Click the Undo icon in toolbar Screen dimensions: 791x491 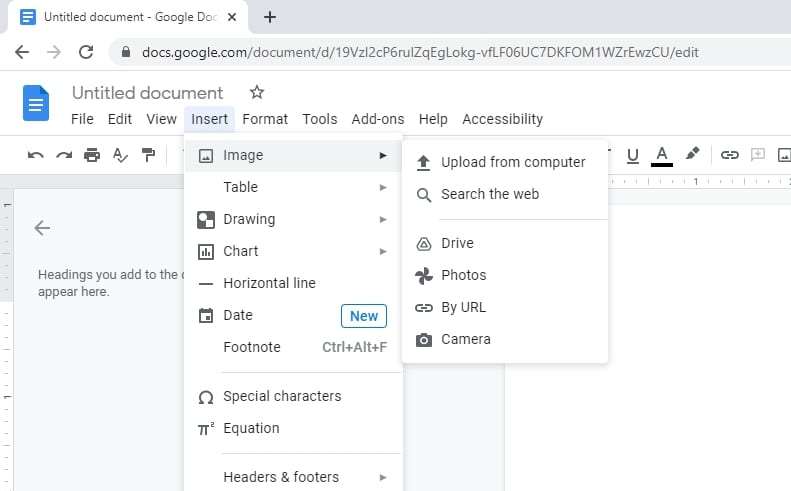pyautogui.click(x=35, y=155)
